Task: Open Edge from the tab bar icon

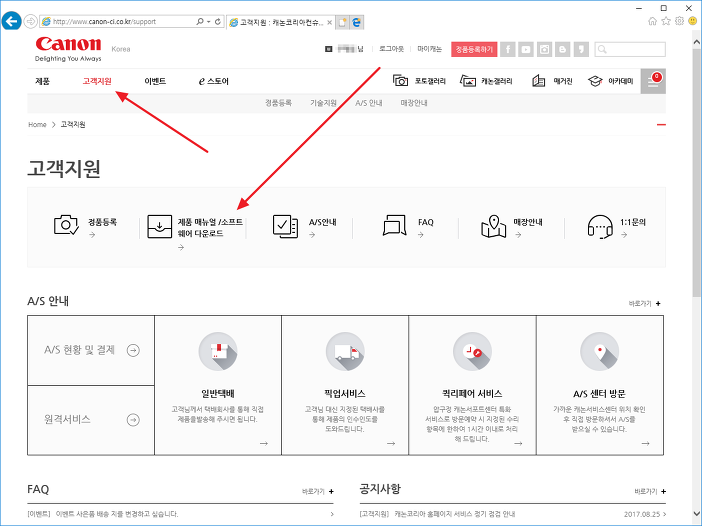Action: point(357,22)
